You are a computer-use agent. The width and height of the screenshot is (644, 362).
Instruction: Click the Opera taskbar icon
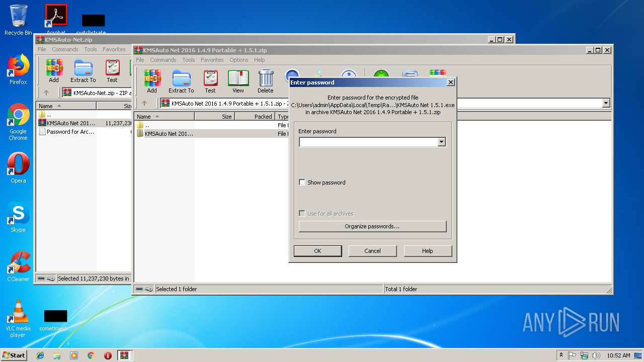point(108,355)
